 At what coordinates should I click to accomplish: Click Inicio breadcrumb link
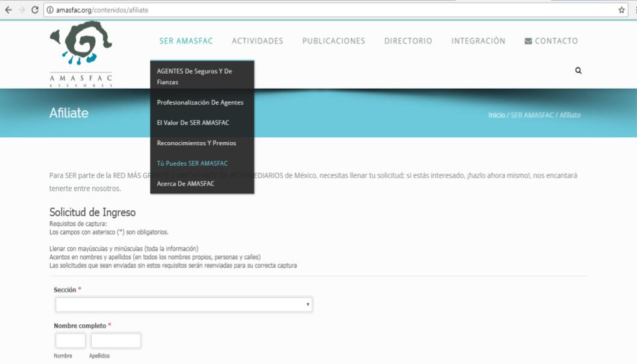pyautogui.click(x=497, y=115)
